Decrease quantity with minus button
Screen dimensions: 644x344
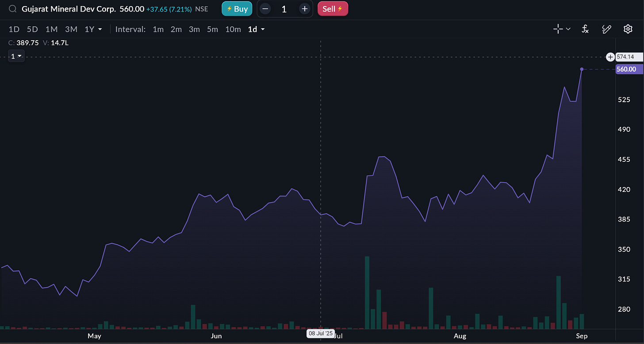265,9
